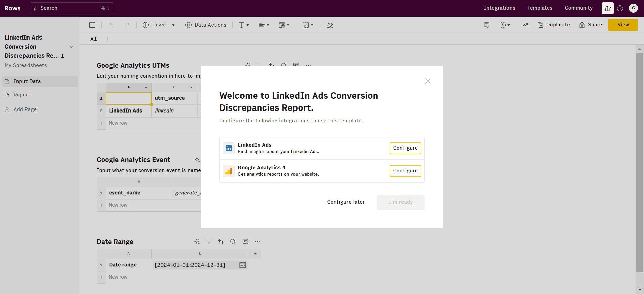Open more options for Date Range table

(x=257, y=242)
